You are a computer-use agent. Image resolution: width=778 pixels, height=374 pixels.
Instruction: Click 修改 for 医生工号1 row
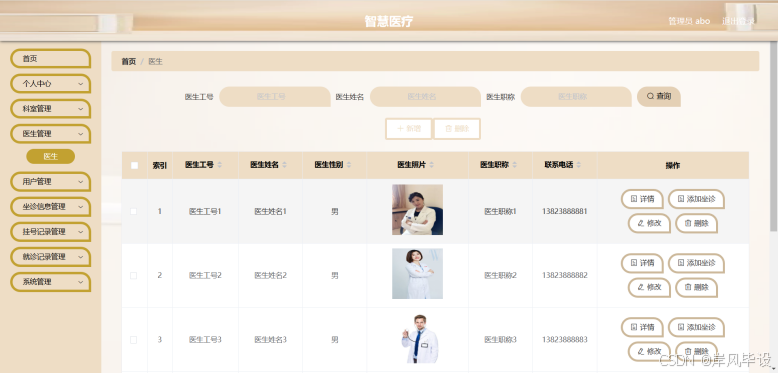649,223
